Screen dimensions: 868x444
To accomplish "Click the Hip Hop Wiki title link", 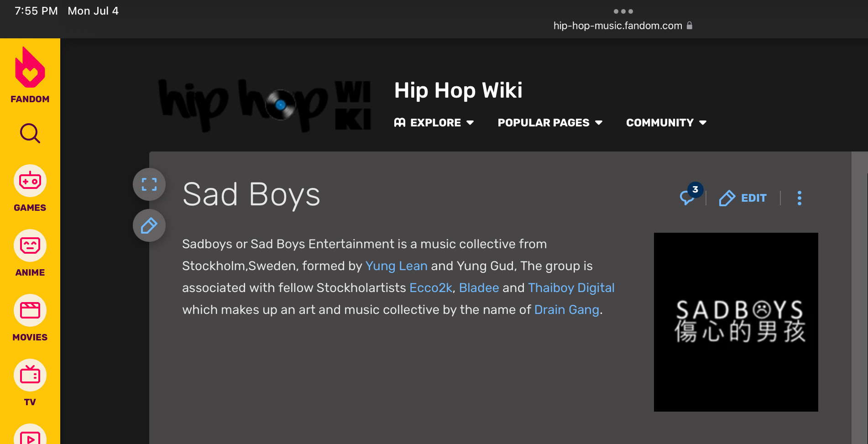I will click(458, 90).
